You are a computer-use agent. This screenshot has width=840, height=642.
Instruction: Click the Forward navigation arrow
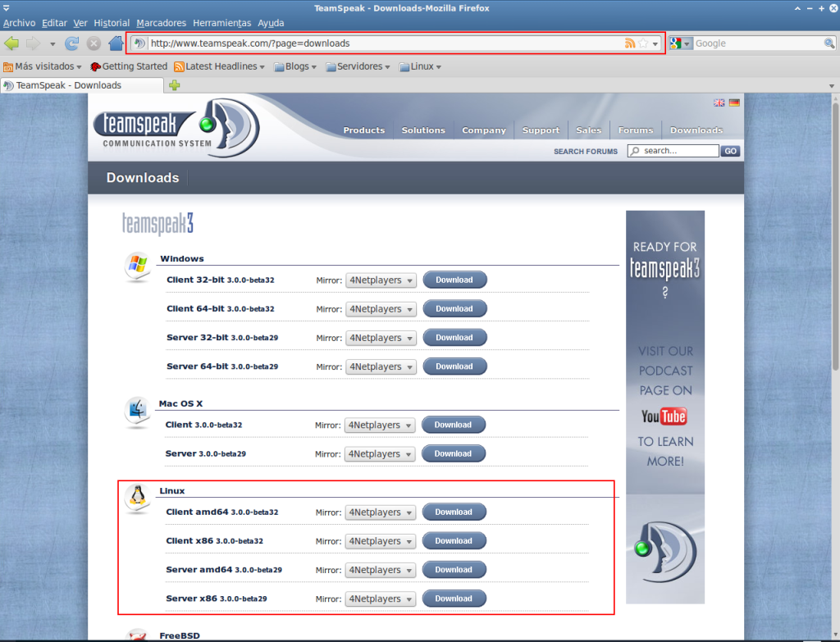[33, 43]
